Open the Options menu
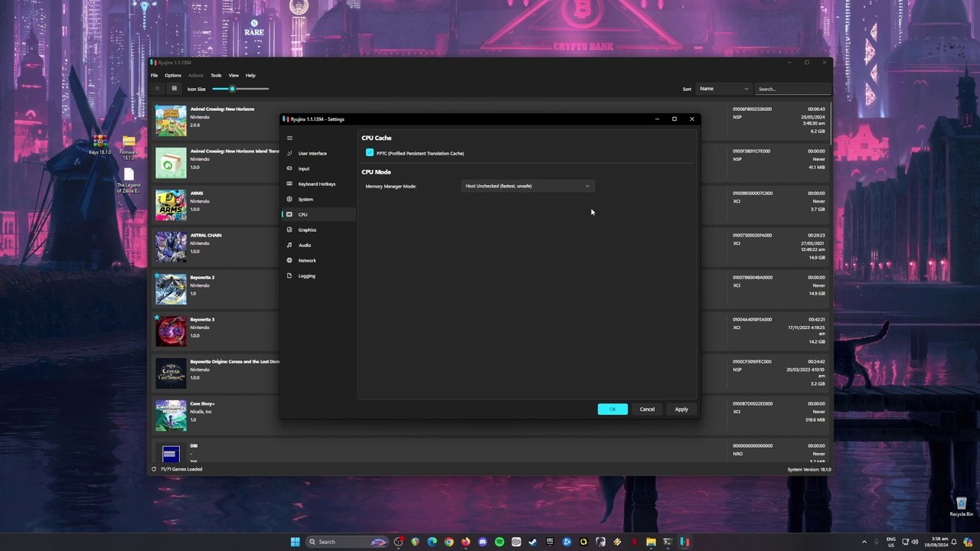The image size is (980, 551). 173,75
